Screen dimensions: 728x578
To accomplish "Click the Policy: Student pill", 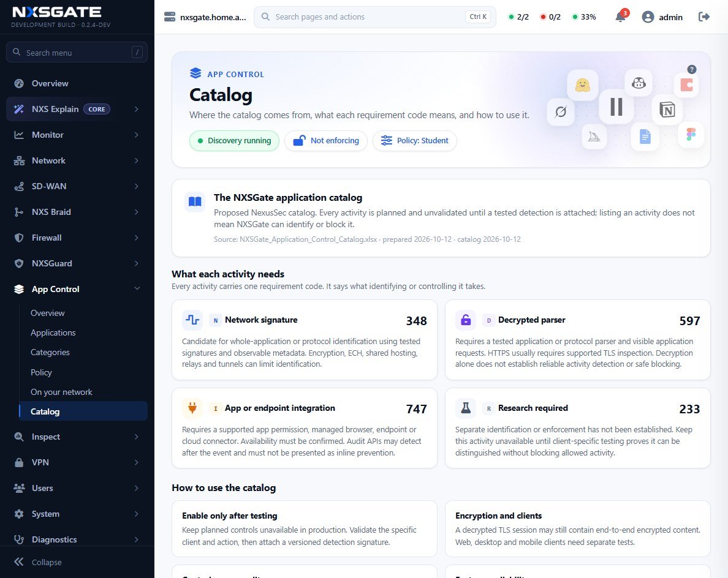I will [x=415, y=141].
